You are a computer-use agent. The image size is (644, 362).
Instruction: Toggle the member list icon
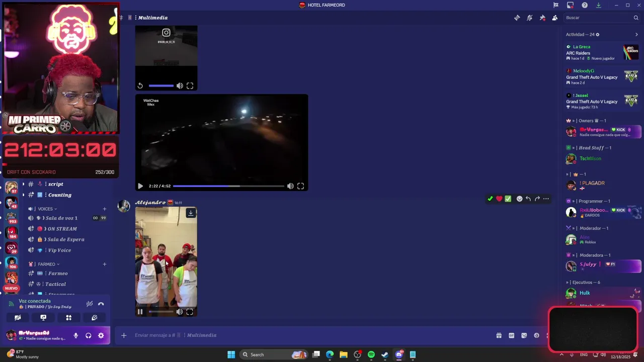(x=555, y=18)
